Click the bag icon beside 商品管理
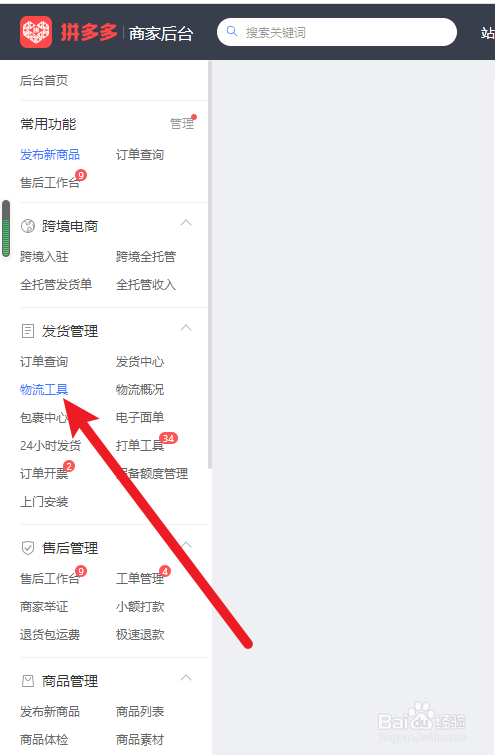 point(28,681)
